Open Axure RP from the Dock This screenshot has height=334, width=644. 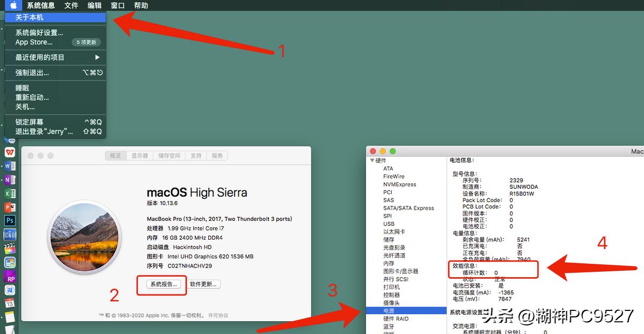tap(10, 277)
